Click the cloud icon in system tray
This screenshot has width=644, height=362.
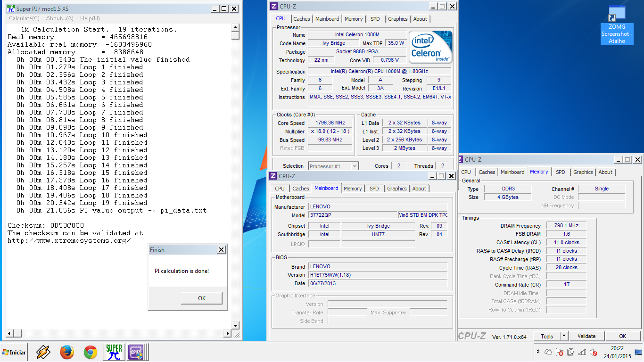pyautogui.click(x=548, y=352)
